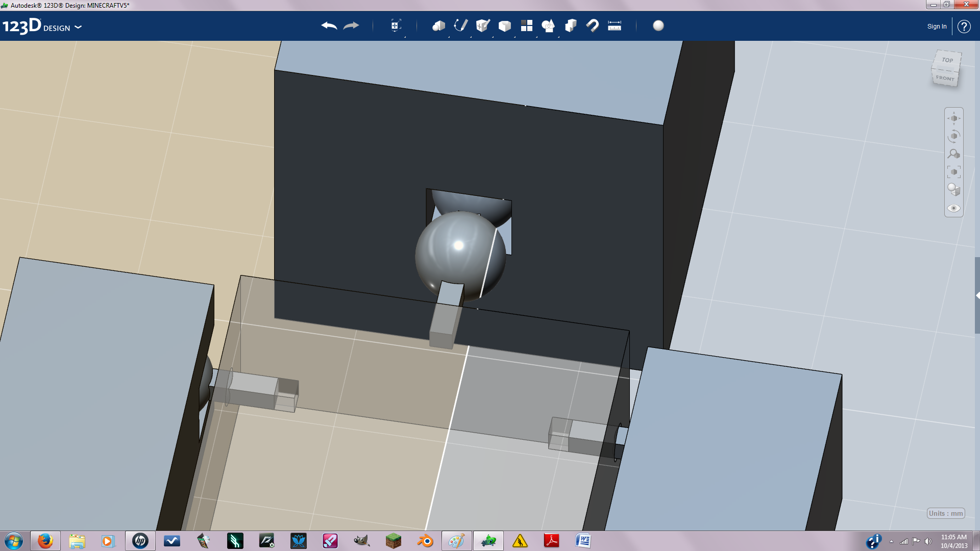Open GIMP from taskbar
Image resolution: width=980 pixels, height=551 pixels.
[361, 541]
